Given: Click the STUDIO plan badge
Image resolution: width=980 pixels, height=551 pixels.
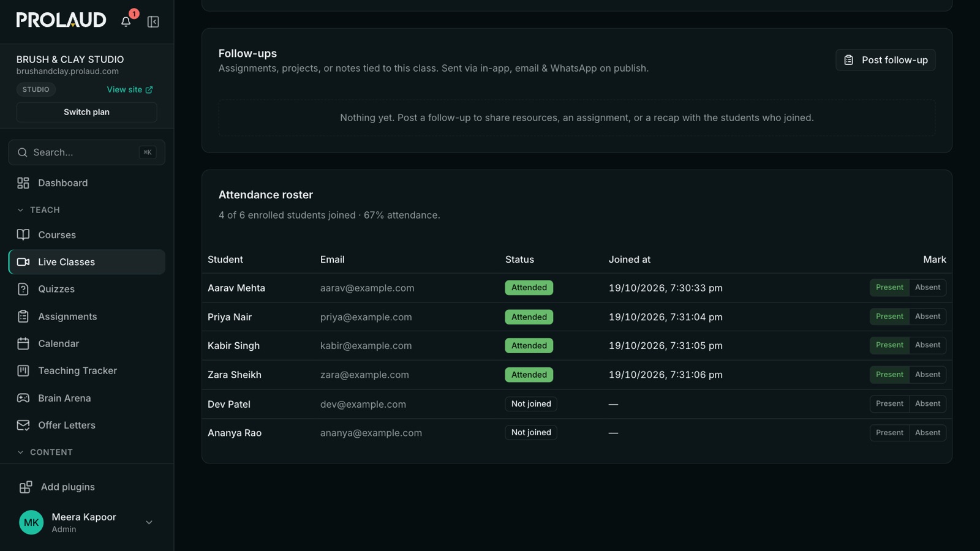Looking at the screenshot, I should 36,89.
